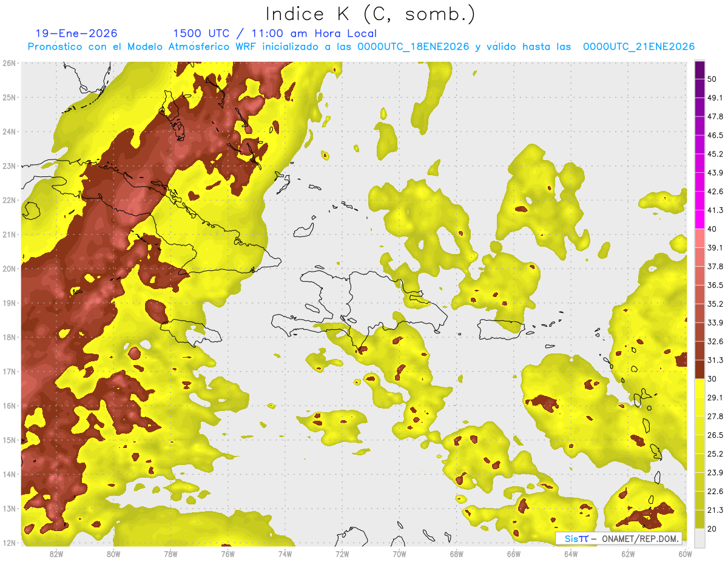Click the darkest purple colorbar swatch above 50
This screenshot has width=728, height=562.
(x=699, y=70)
